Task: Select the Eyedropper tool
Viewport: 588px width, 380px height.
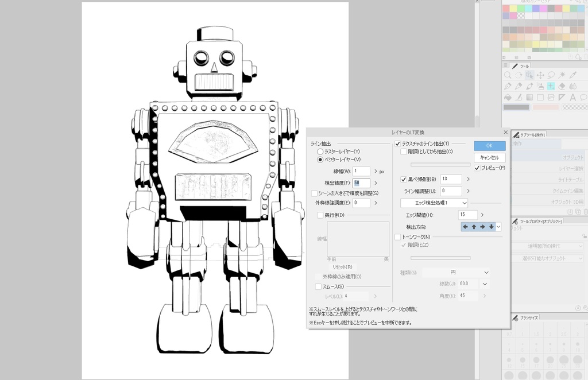Action: pos(572,75)
